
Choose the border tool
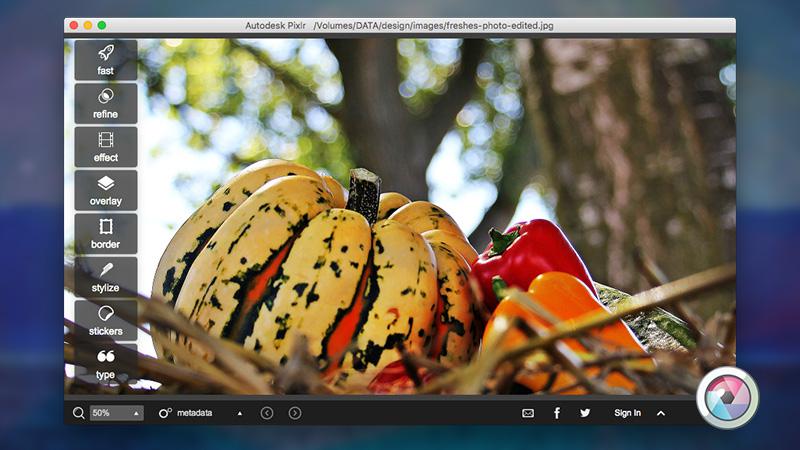(x=106, y=234)
